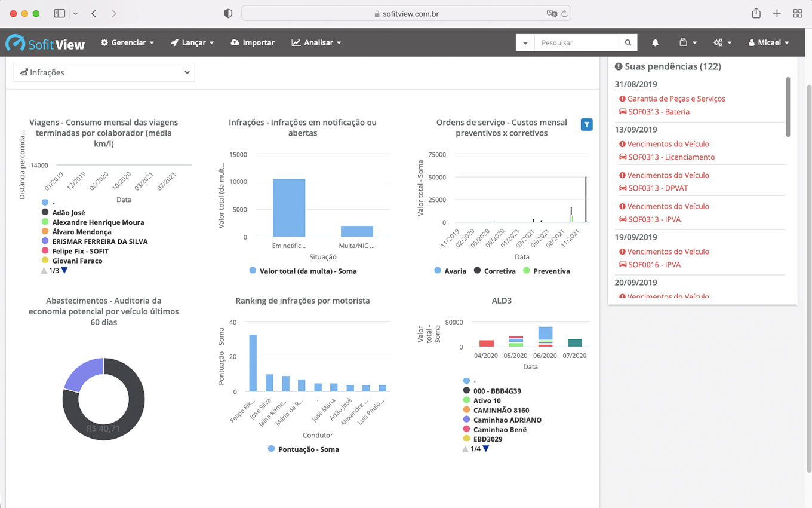Screen dimensions: 812x508
Task: Click the search magnifier button
Action: click(x=628, y=43)
